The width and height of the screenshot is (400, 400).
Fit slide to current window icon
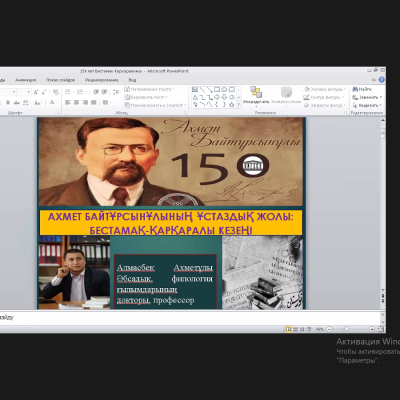381,329
